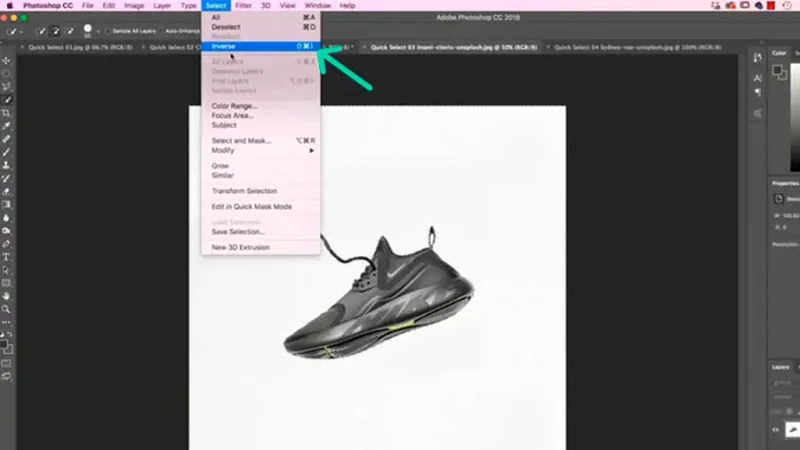Viewport: 800px width, 450px height.
Task: Select the Rectangle shape tool
Action: 6,283
